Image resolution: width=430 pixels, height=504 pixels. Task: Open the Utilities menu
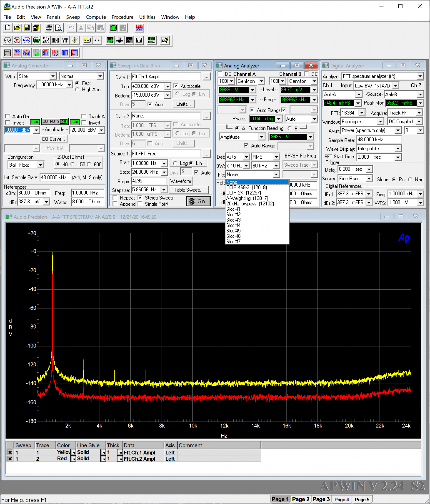tap(147, 17)
